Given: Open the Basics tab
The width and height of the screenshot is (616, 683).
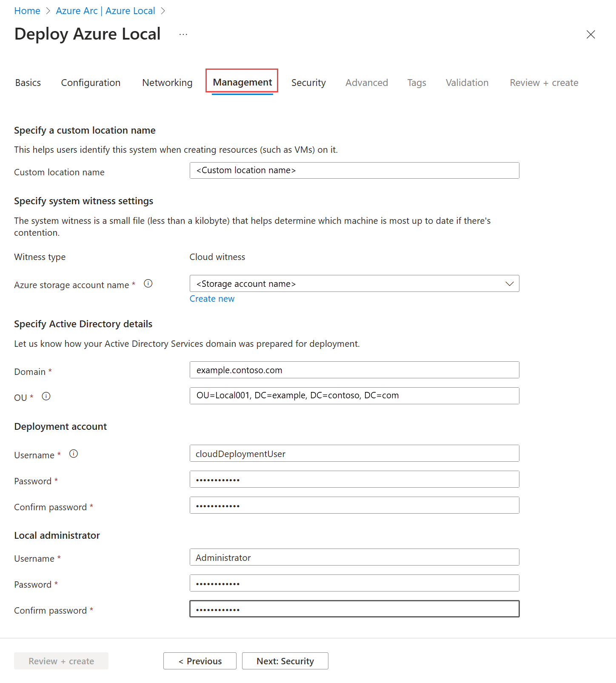Looking at the screenshot, I should click(x=28, y=82).
